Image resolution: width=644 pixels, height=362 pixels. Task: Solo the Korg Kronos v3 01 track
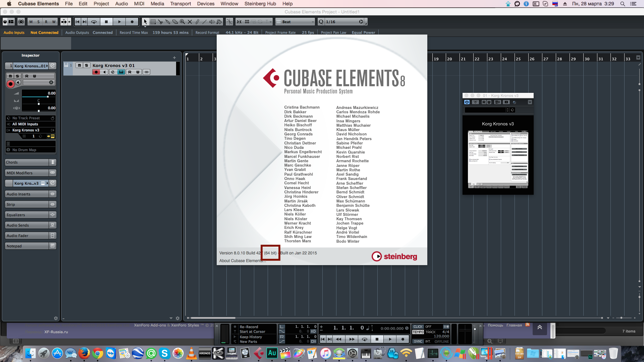click(87, 65)
